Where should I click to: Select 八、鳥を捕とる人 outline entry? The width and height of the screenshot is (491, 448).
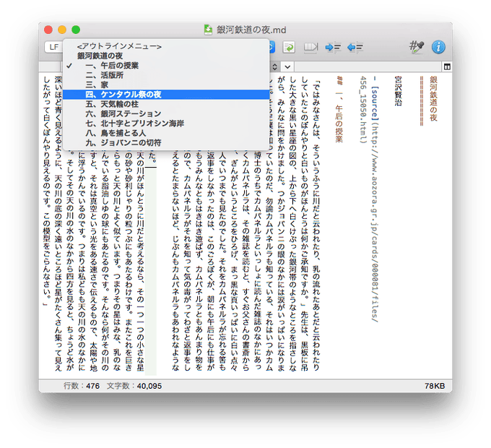[x=166, y=133]
